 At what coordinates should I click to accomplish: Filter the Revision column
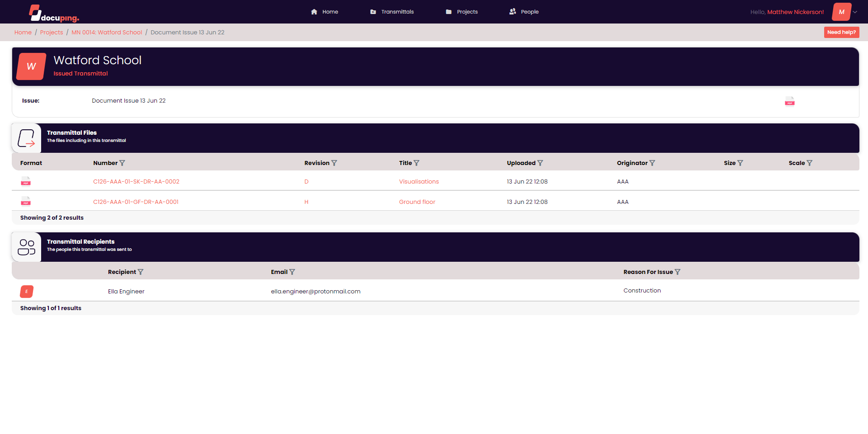[334, 163]
